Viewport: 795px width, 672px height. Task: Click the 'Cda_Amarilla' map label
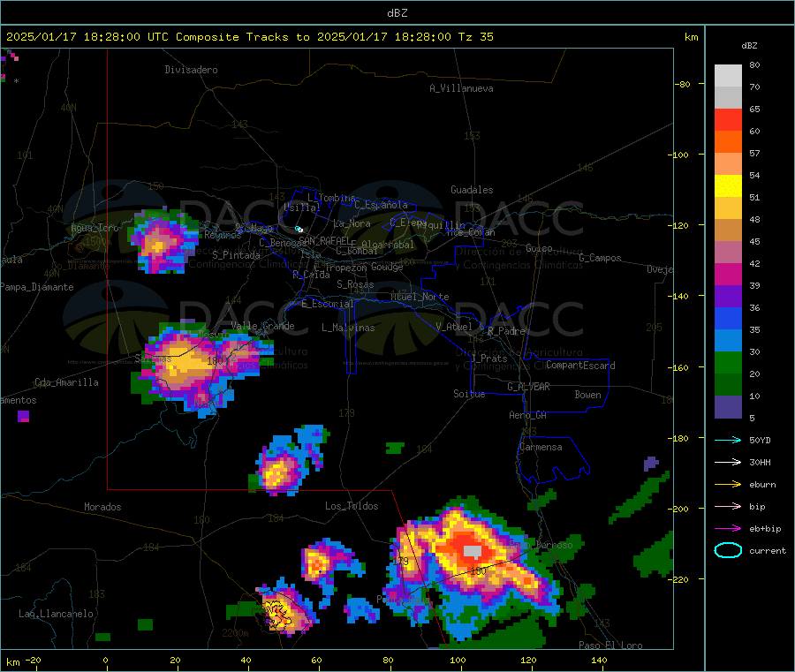pyautogui.click(x=66, y=382)
